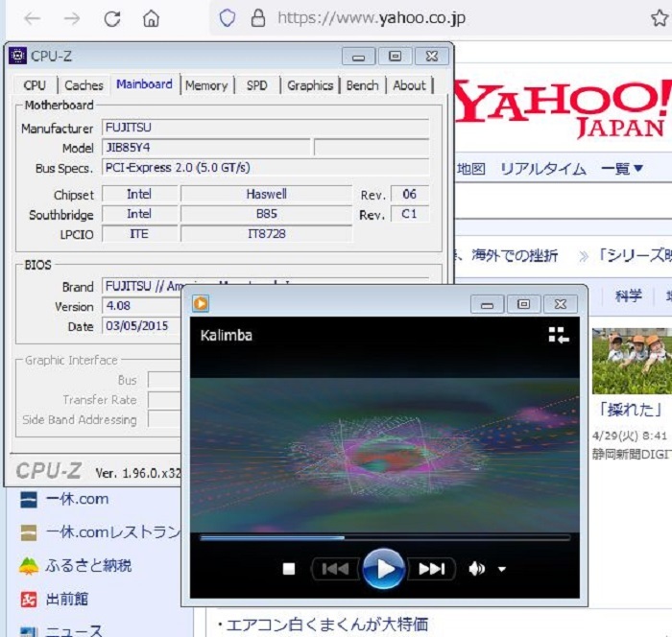Image resolution: width=672 pixels, height=637 pixels.
Task: Show site security padlock info
Action: click(x=258, y=18)
